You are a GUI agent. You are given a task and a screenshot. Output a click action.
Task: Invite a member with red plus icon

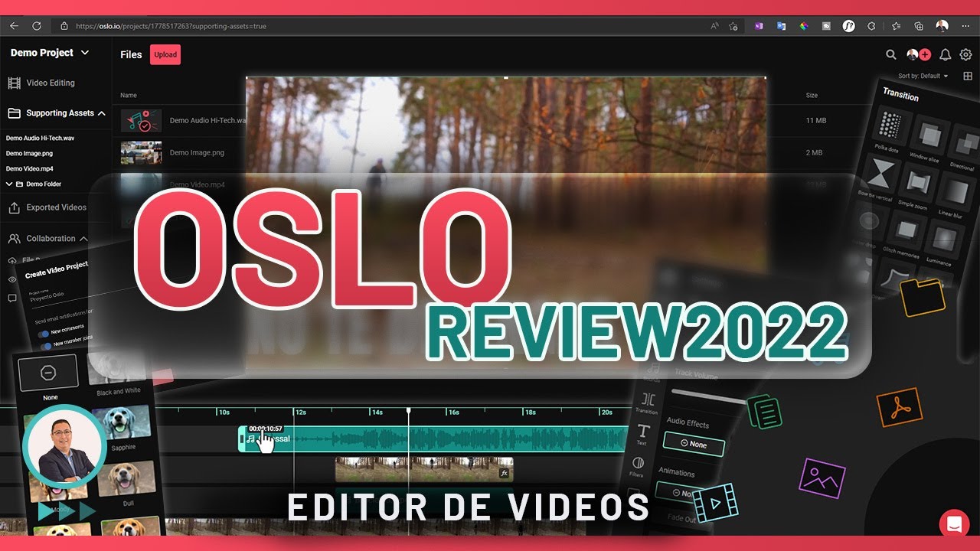tap(925, 54)
